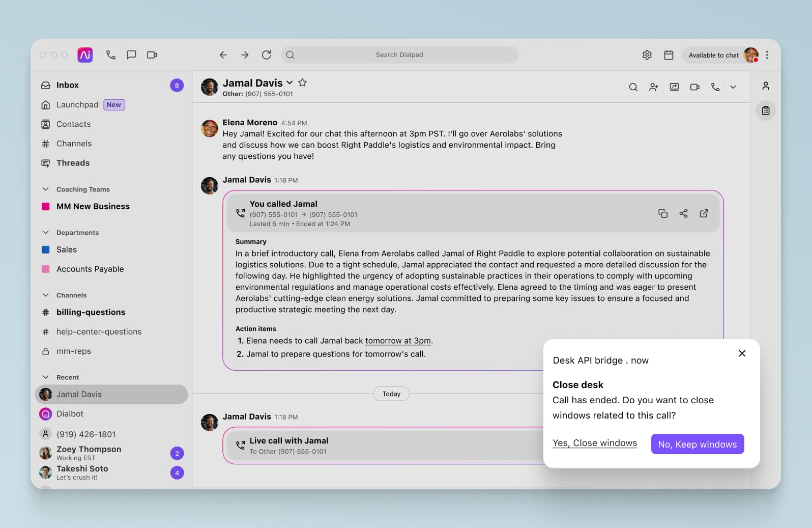Collapse the Departments section
Screen dimensions: 812x528
coord(46,233)
